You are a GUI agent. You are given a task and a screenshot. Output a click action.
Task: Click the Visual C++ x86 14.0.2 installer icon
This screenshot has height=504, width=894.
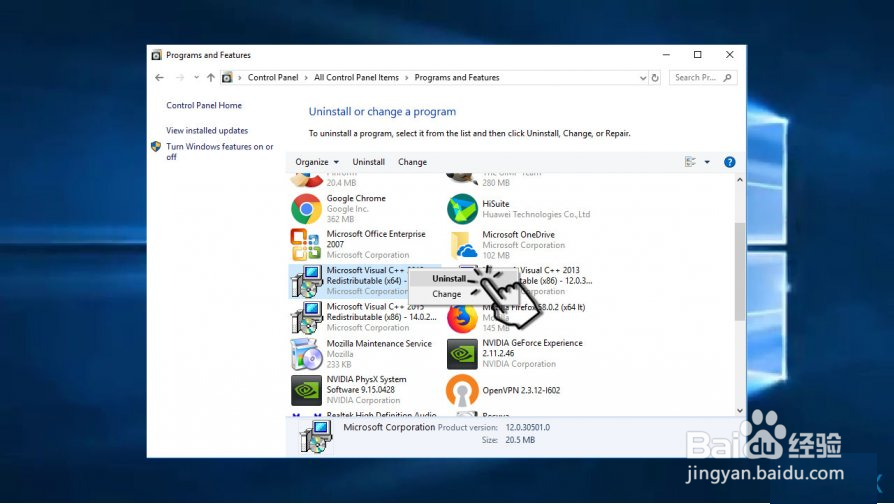click(x=306, y=318)
